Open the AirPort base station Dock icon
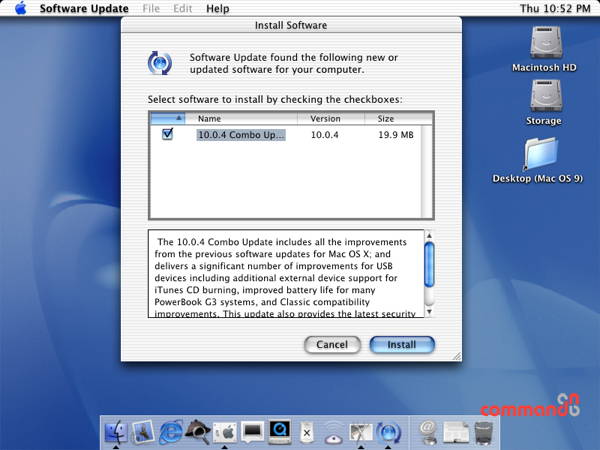 [x=334, y=433]
